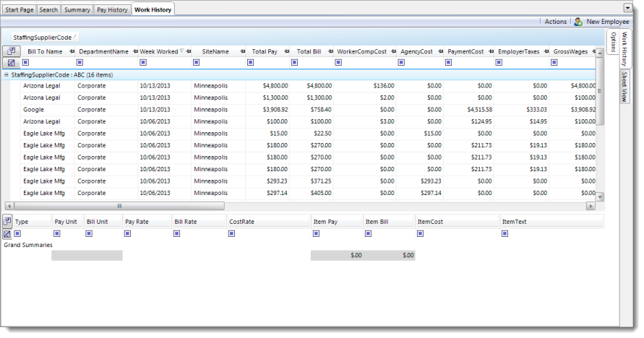
Task: Switch to the Start Page tab
Action: [x=20, y=10]
